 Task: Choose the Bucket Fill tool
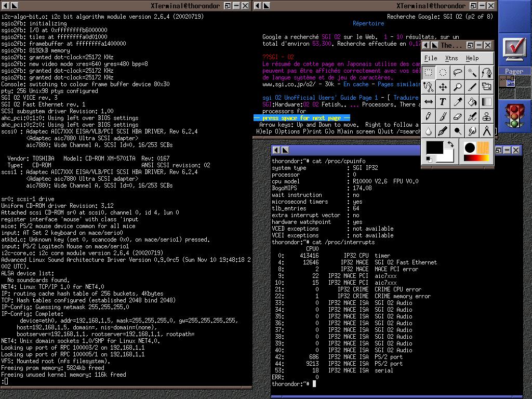click(x=472, y=102)
